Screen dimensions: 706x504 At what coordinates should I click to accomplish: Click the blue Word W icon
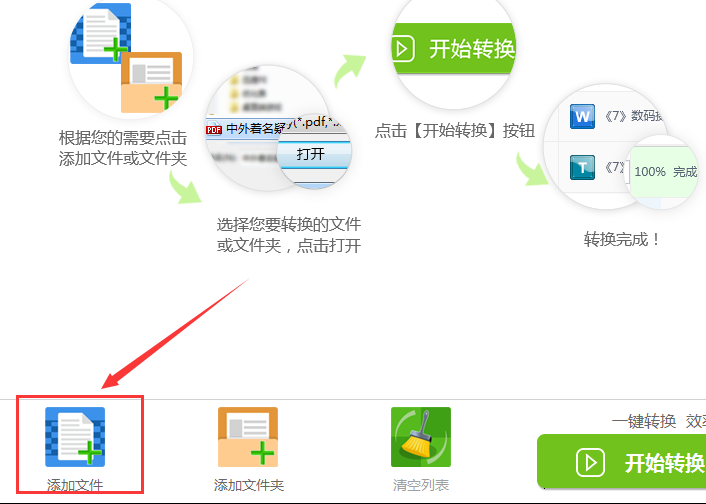tap(582, 116)
